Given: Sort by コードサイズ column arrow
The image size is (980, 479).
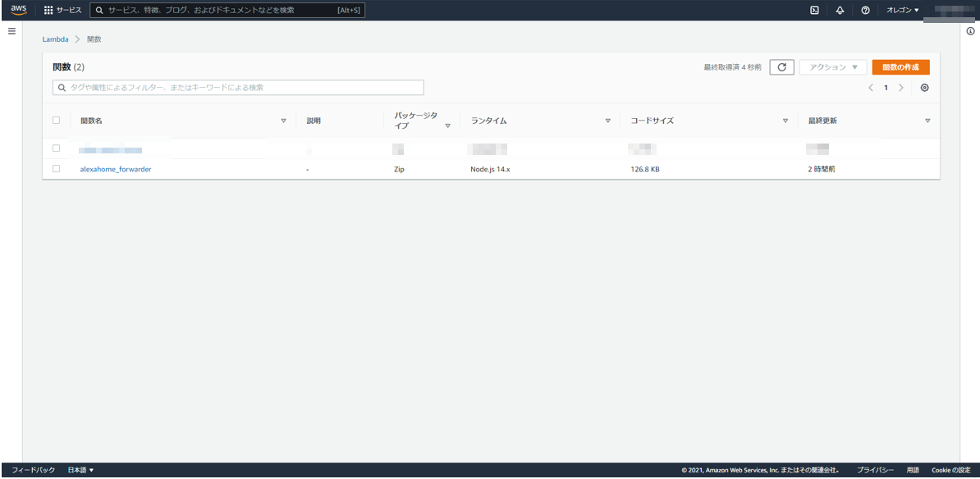Looking at the screenshot, I should (785, 121).
